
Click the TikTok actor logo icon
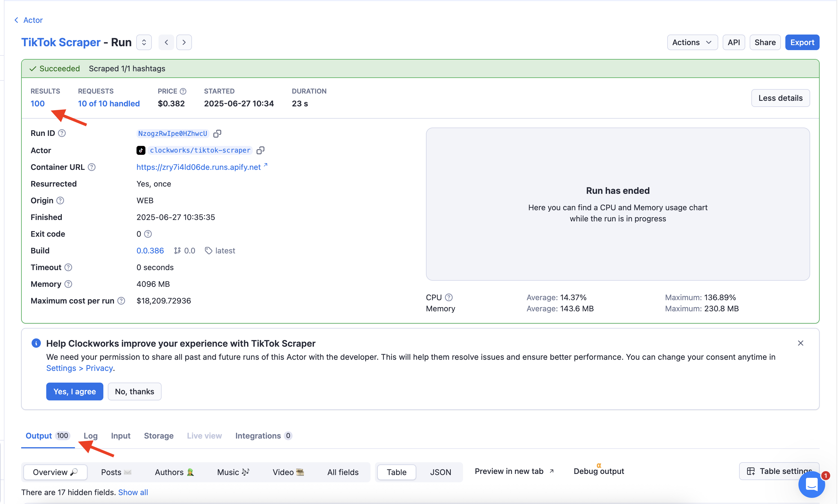pyautogui.click(x=141, y=150)
